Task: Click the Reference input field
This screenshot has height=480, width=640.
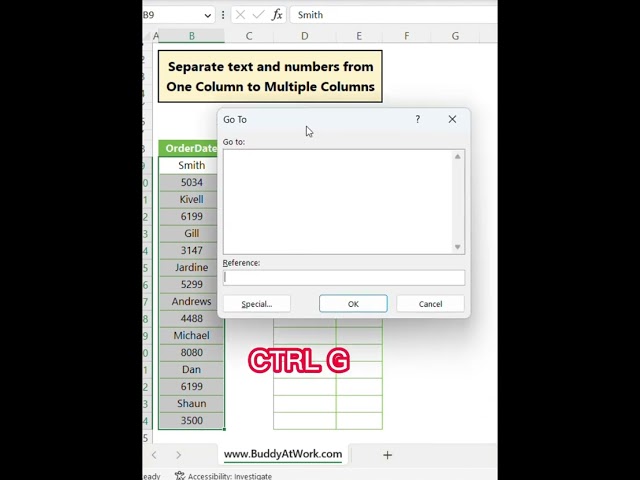Action: 344,278
